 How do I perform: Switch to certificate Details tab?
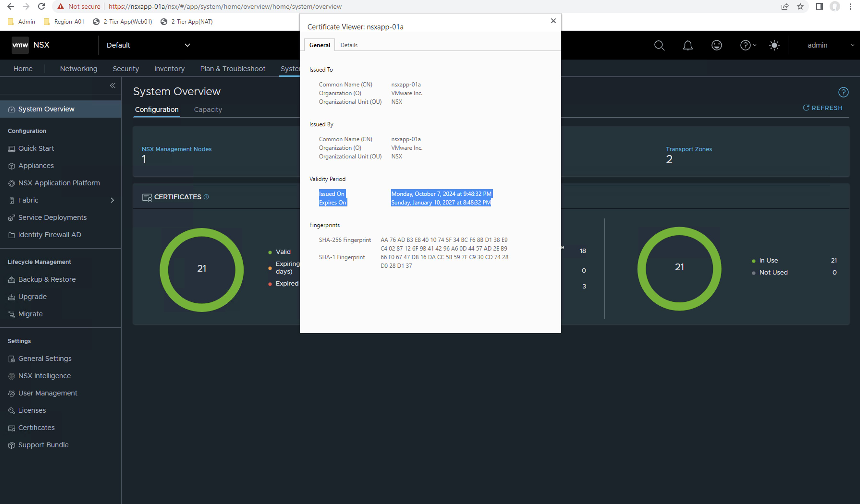click(x=349, y=45)
